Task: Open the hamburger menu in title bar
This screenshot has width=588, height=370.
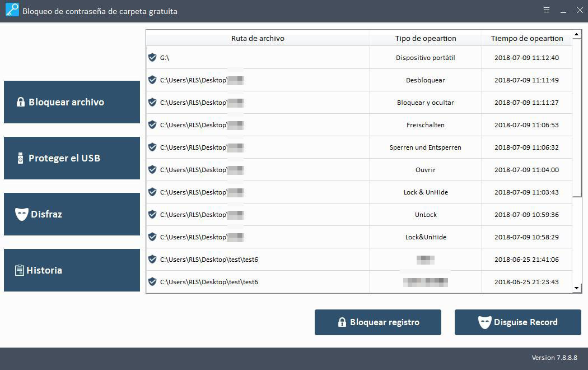Action: coord(546,10)
